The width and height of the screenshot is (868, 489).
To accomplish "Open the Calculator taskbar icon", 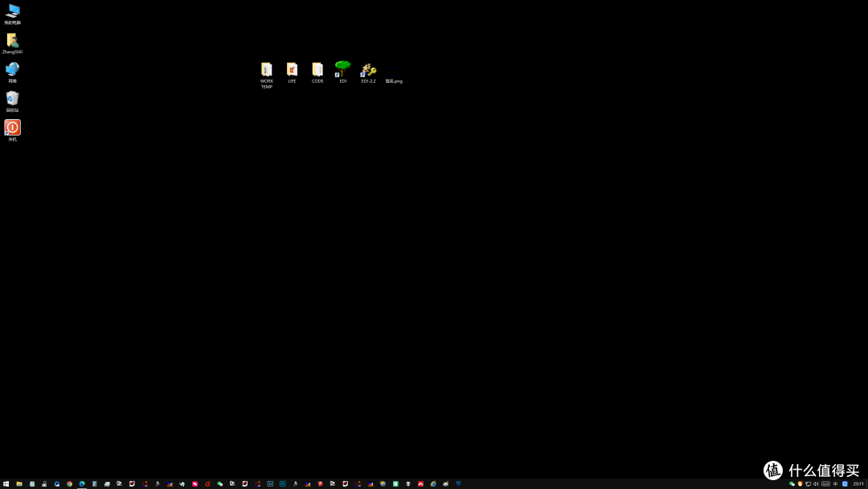I will [95, 483].
